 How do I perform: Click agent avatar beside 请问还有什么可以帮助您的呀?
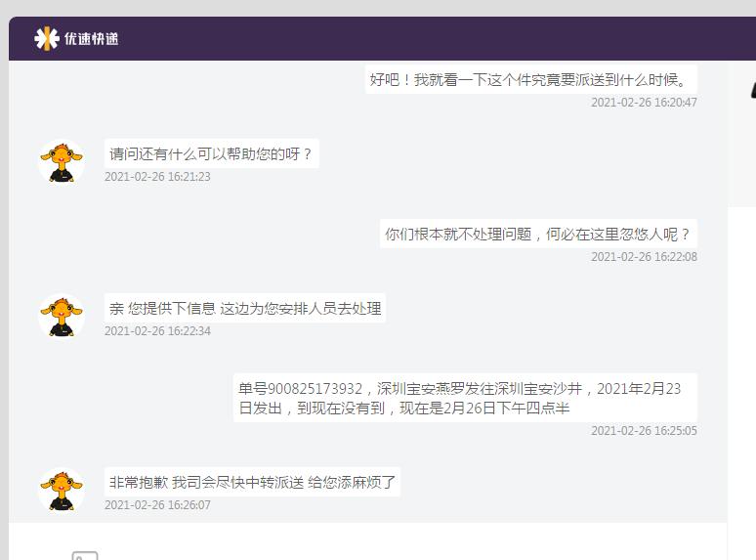tap(62, 162)
